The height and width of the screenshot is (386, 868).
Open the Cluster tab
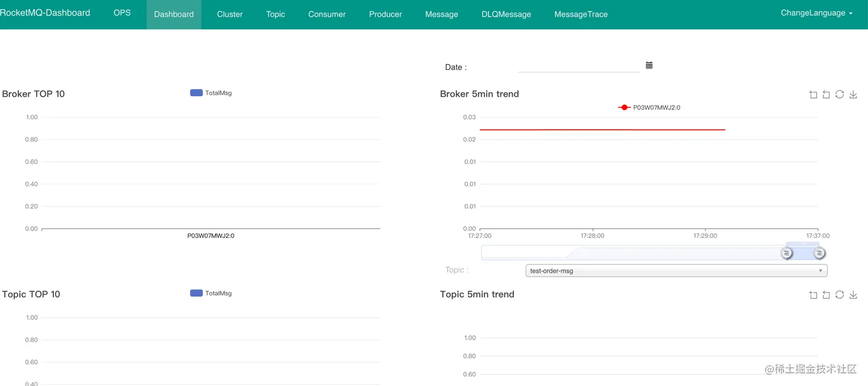pyautogui.click(x=230, y=14)
